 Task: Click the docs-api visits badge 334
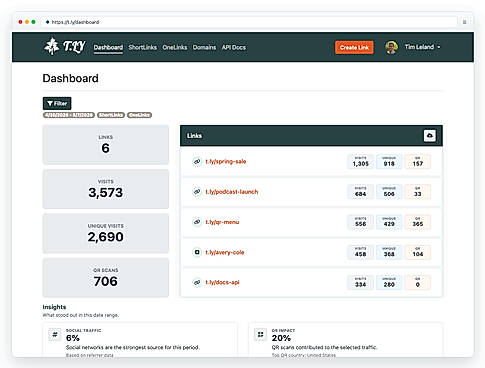(x=360, y=282)
